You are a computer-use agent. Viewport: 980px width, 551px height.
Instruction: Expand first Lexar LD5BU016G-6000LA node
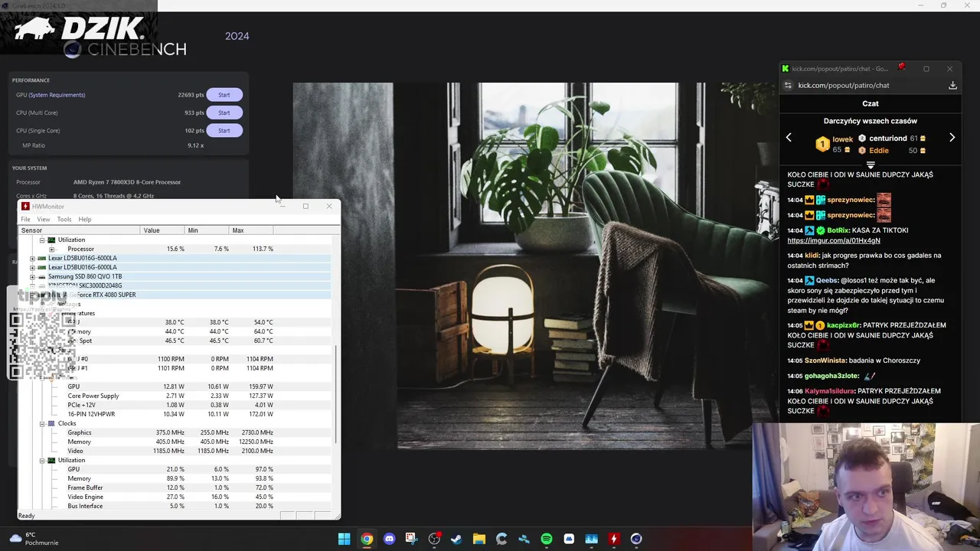coord(32,258)
